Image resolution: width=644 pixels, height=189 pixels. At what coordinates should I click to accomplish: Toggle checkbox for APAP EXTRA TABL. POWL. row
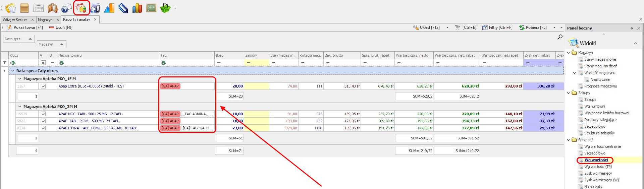tap(43, 128)
